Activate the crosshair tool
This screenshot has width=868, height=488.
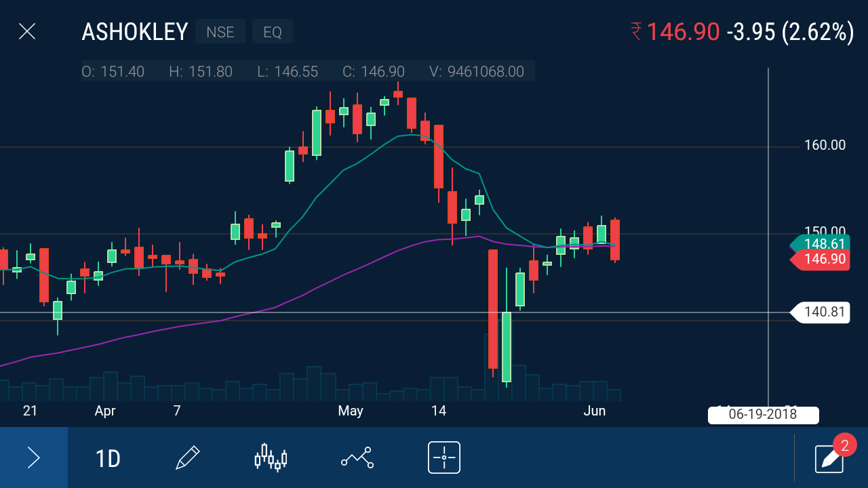click(x=443, y=457)
